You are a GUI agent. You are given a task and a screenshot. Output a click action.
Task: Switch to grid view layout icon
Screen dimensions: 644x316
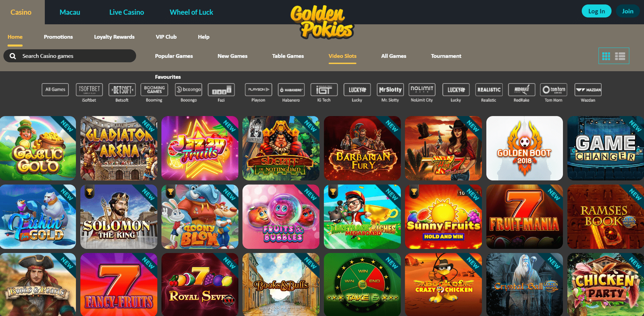pos(606,56)
